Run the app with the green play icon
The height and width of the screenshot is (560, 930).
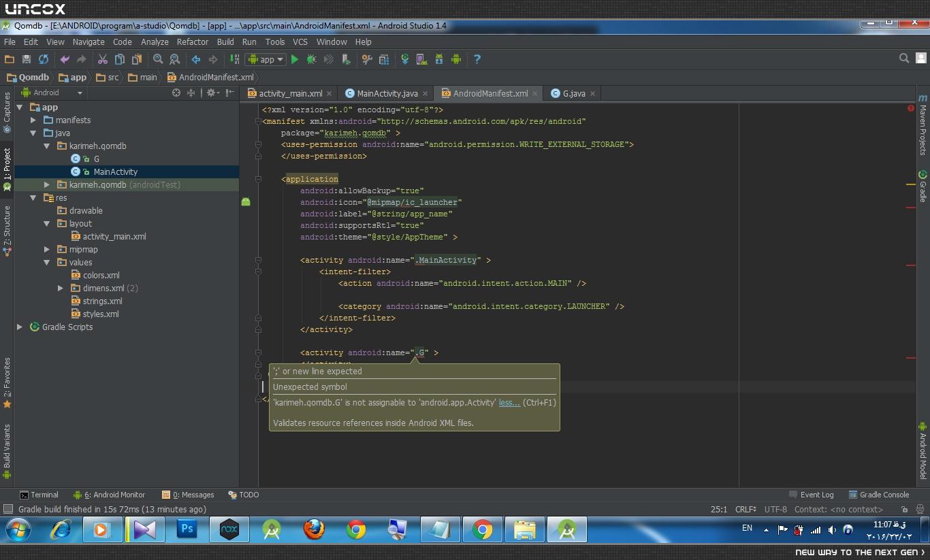point(295,59)
